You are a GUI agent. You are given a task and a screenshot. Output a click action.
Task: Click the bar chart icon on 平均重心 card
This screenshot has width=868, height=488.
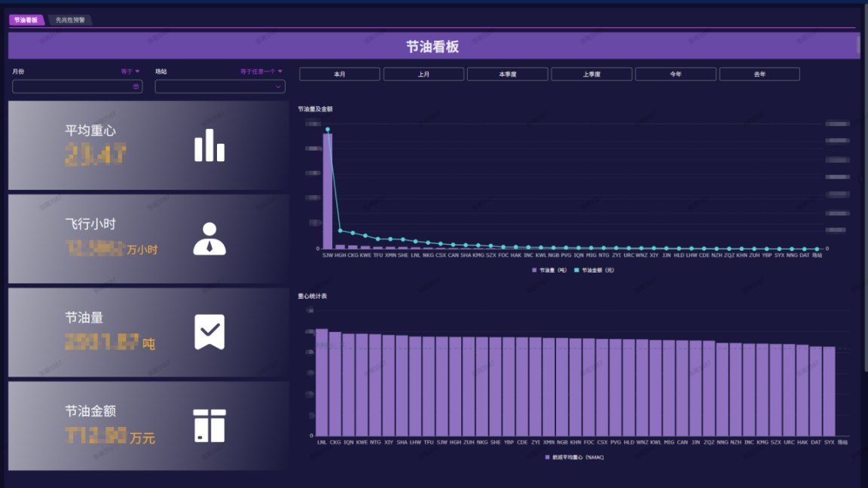209,145
